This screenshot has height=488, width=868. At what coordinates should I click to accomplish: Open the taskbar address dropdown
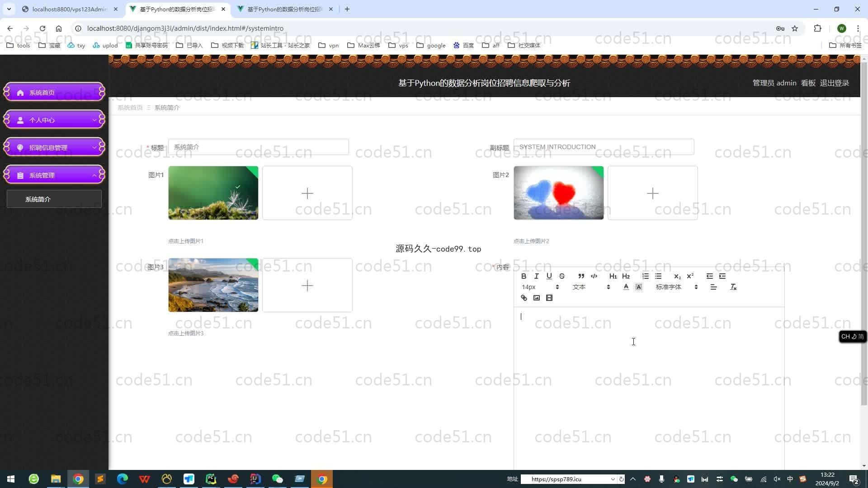click(x=613, y=479)
